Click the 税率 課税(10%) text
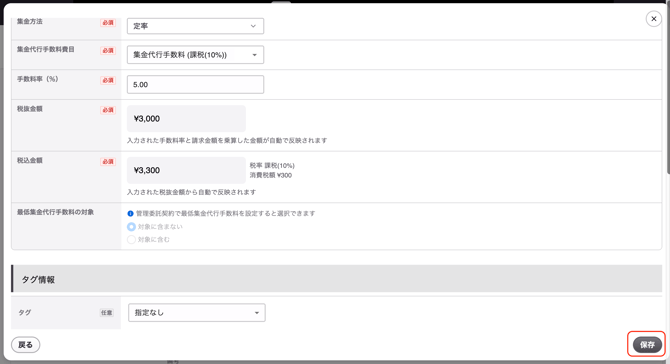 (272, 165)
